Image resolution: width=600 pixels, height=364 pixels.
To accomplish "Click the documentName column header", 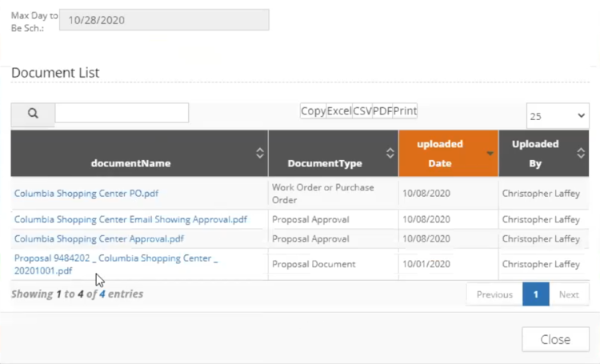I will tap(139, 154).
